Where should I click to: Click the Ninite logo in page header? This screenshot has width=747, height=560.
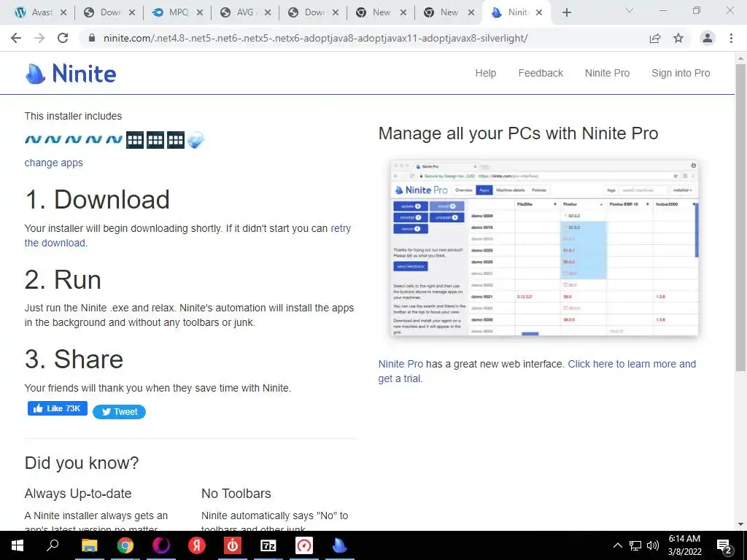coord(71,74)
